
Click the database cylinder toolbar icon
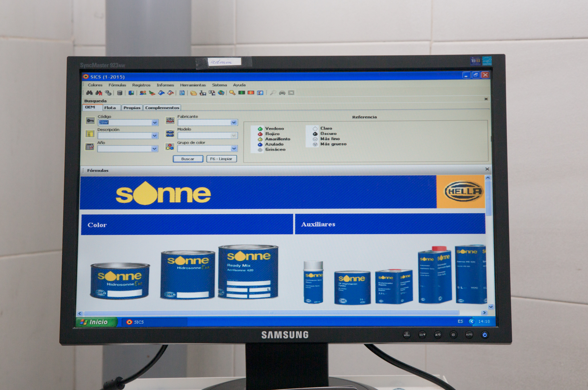(120, 93)
